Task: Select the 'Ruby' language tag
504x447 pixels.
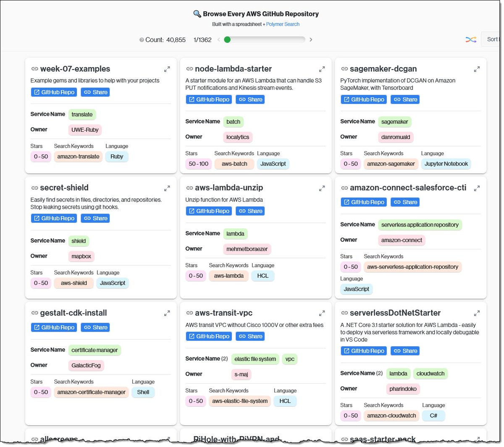Action: coord(117,157)
